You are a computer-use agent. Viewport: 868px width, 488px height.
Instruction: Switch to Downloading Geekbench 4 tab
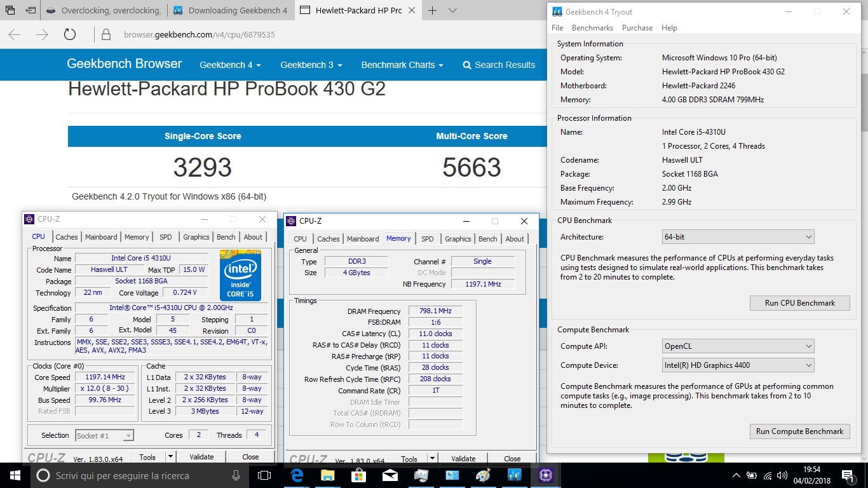[231, 10]
